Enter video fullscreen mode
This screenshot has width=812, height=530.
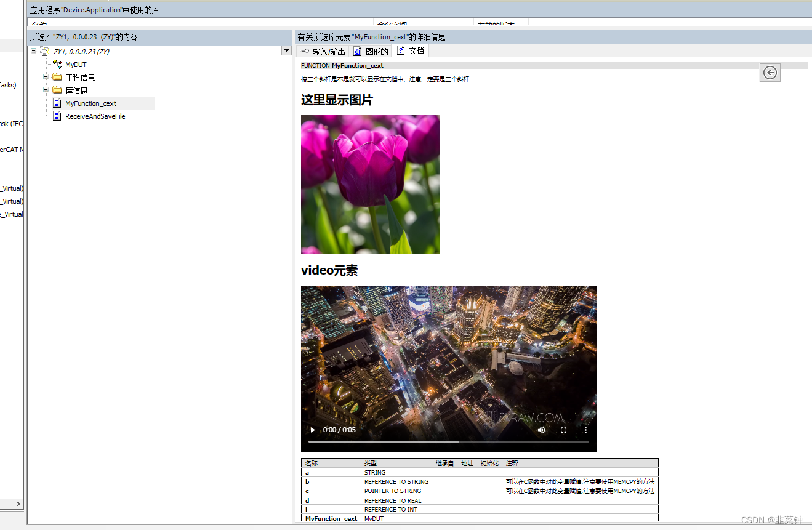tap(563, 430)
